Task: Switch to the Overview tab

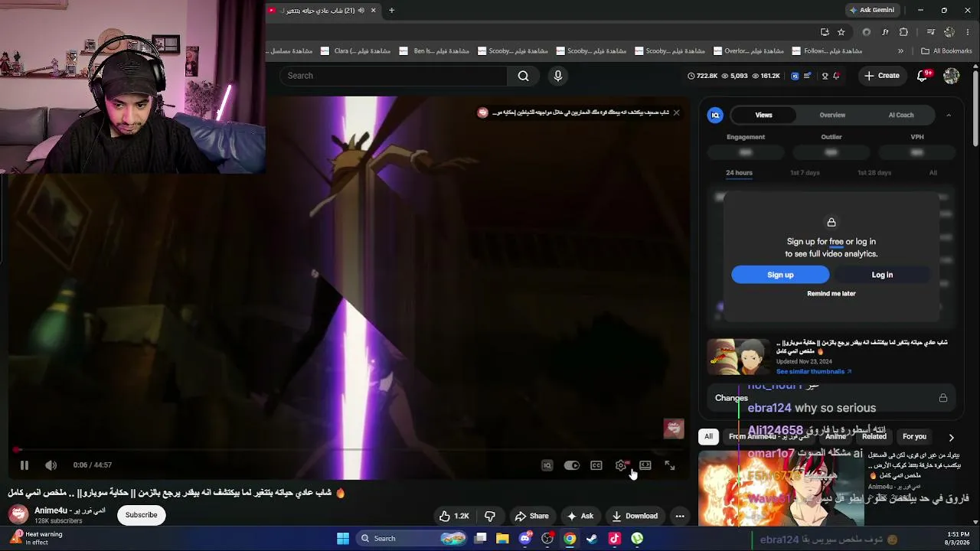Action: point(832,115)
